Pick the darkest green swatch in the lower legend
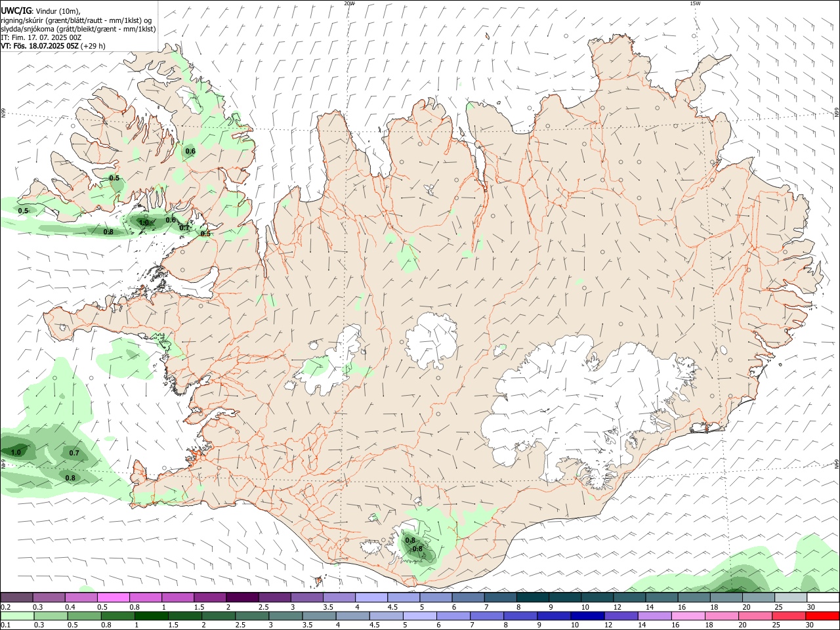840x630 pixels. pyautogui.click(x=153, y=616)
